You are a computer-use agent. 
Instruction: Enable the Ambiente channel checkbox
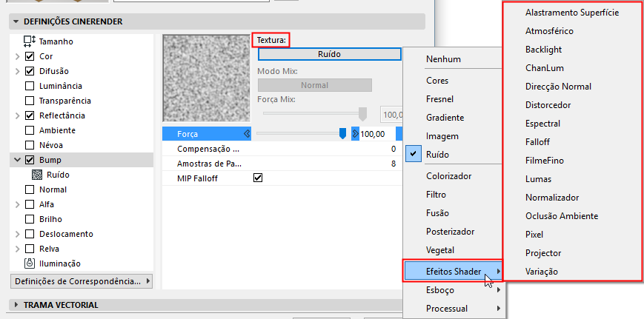30,130
